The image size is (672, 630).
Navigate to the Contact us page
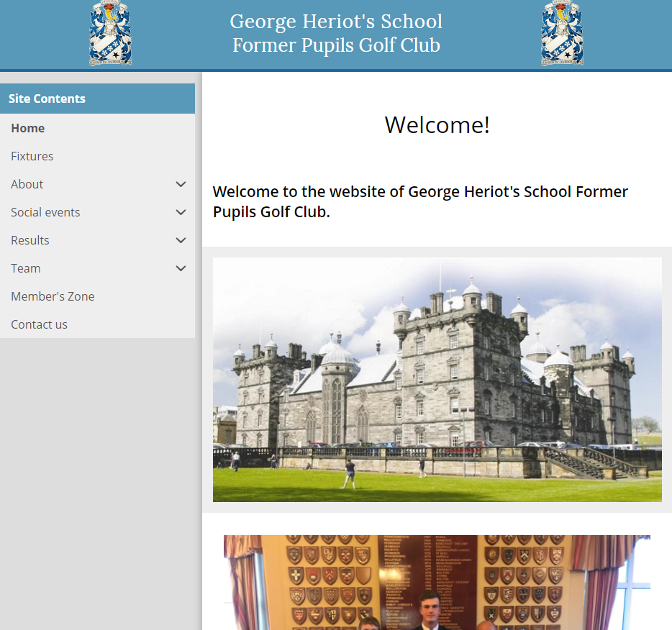tap(40, 324)
